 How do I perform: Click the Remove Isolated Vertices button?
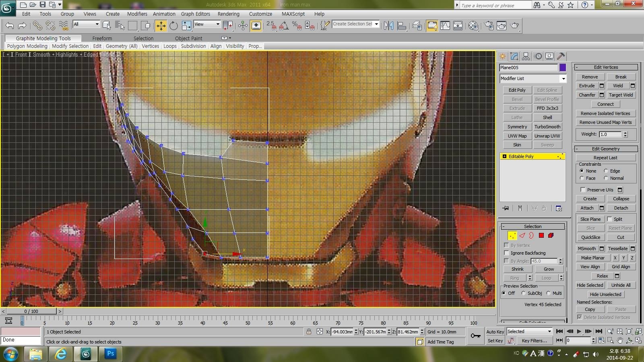[x=605, y=113]
